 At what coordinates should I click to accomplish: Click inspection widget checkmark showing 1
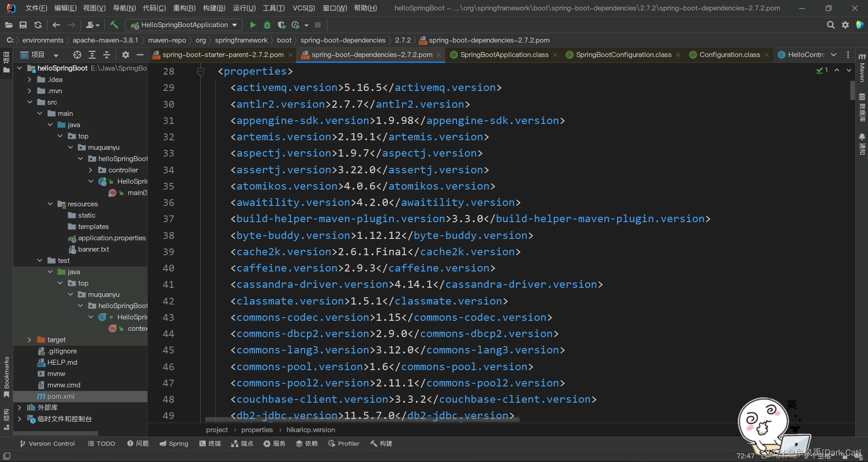822,70
